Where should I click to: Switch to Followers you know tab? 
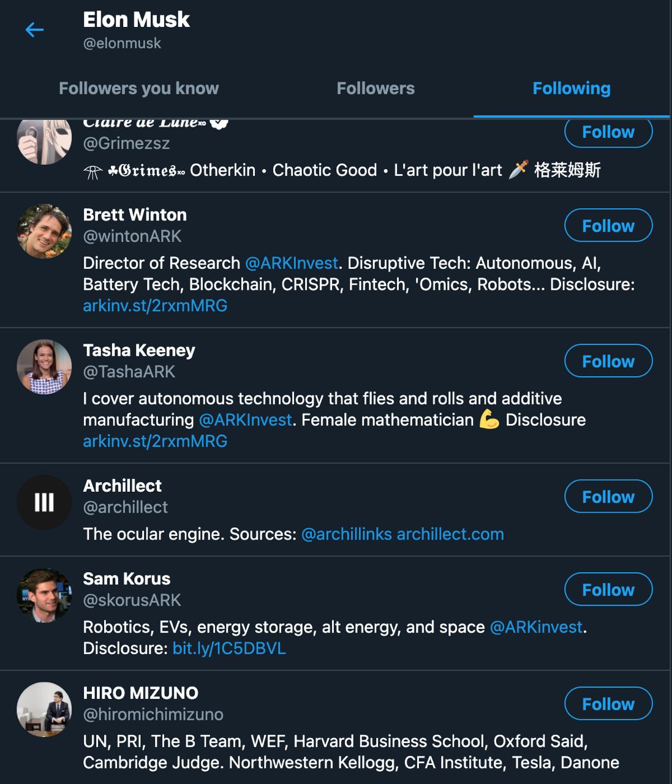tap(138, 89)
